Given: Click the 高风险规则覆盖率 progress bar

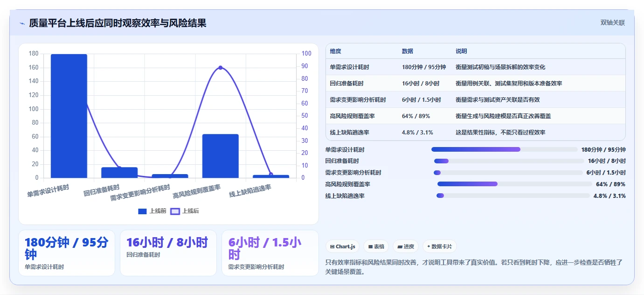Looking at the screenshot, I should (x=515, y=184).
